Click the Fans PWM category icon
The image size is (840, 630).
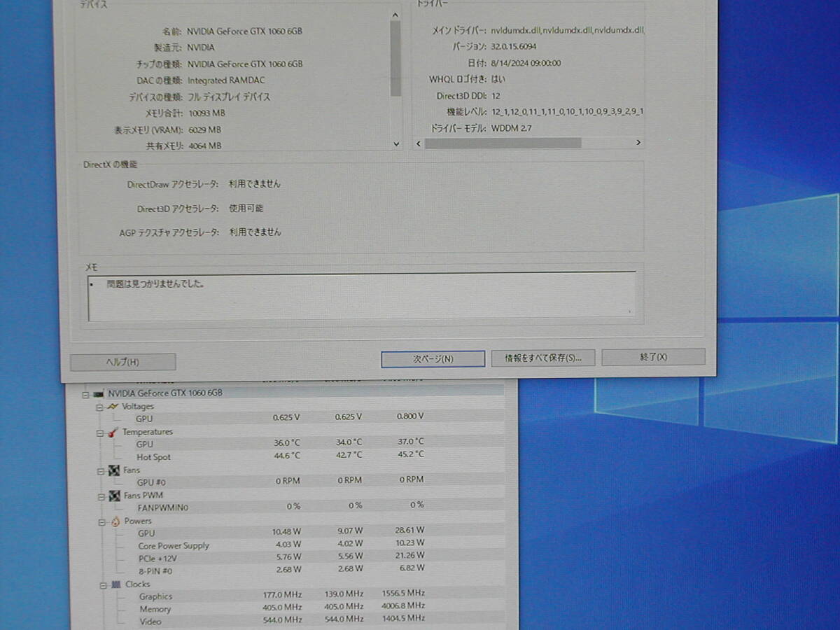115,496
